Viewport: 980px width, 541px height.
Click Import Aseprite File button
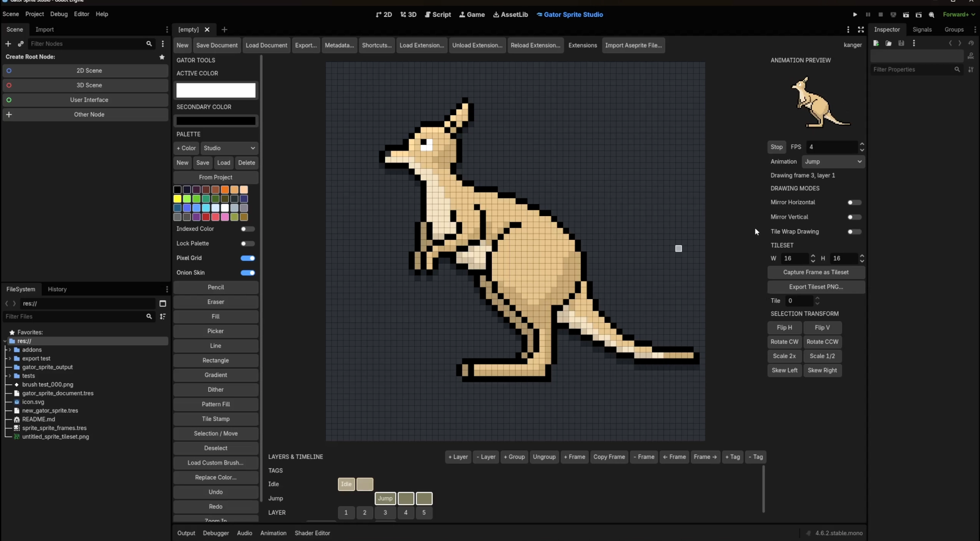click(x=633, y=45)
